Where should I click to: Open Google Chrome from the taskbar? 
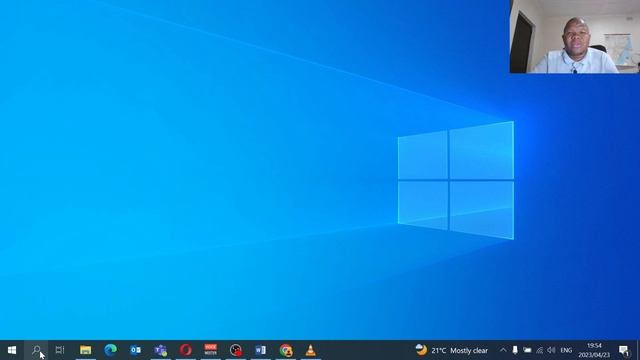tap(286, 350)
